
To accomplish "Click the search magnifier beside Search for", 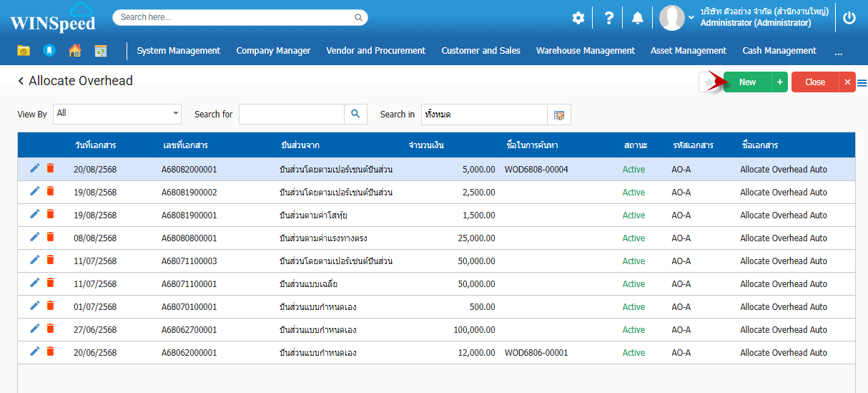I will tap(355, 114).
